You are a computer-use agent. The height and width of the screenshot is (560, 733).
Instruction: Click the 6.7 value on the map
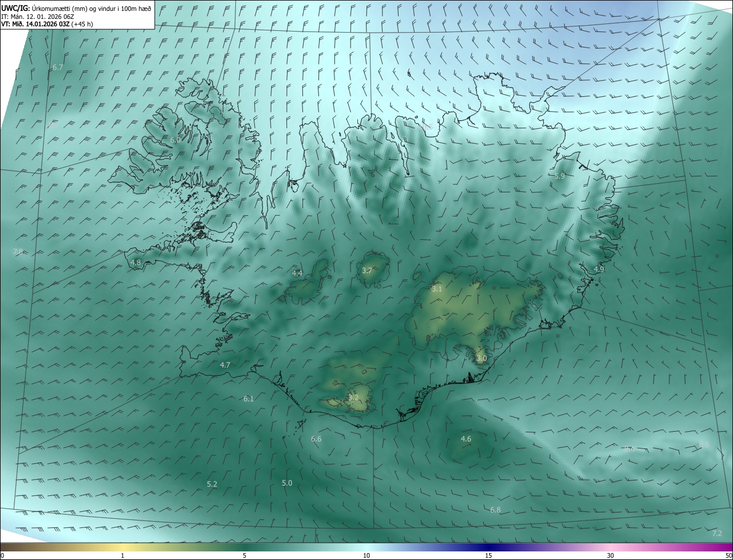coord(58,67)
